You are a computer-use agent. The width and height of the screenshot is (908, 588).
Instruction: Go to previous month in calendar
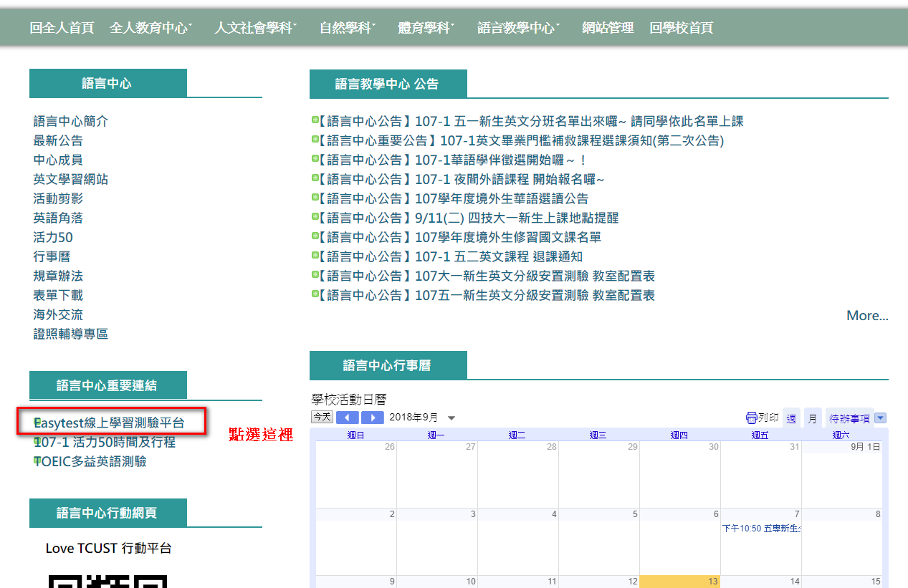(347, 418)
